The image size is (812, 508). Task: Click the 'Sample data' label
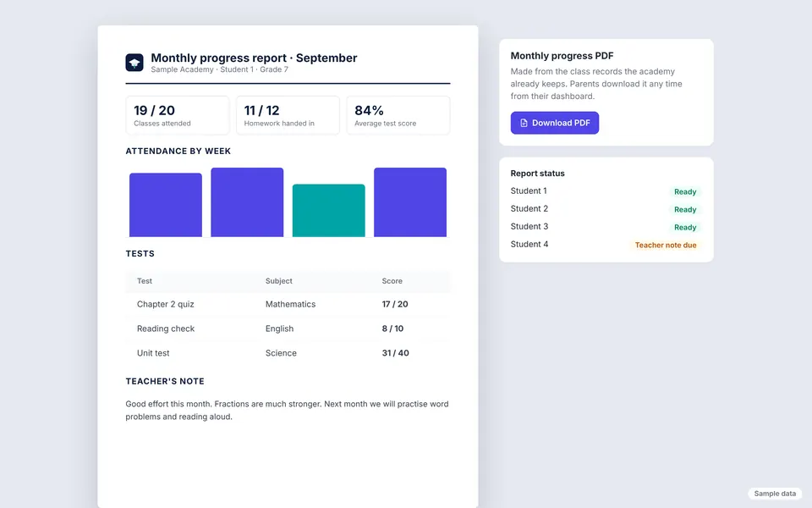pos(775,494)
